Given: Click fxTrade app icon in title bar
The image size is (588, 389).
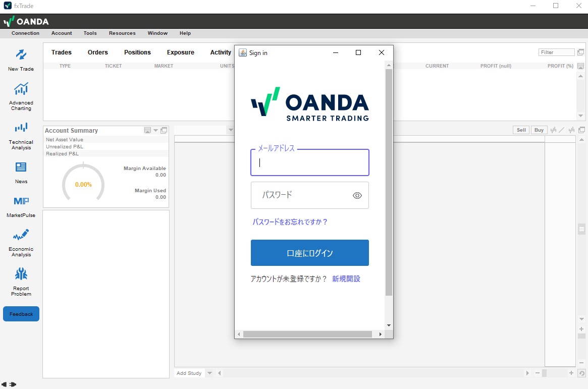Looking at the screenshot, I should click(8, 6).
